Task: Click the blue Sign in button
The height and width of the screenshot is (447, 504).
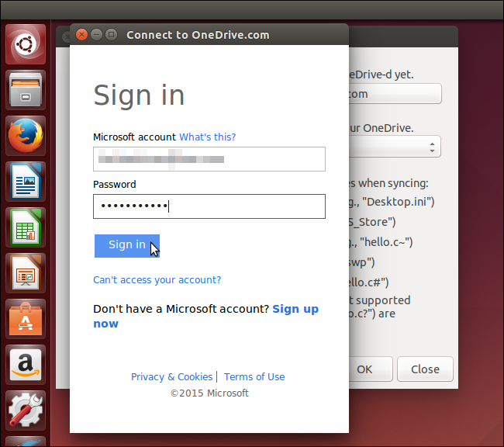Action: [127, 245]
